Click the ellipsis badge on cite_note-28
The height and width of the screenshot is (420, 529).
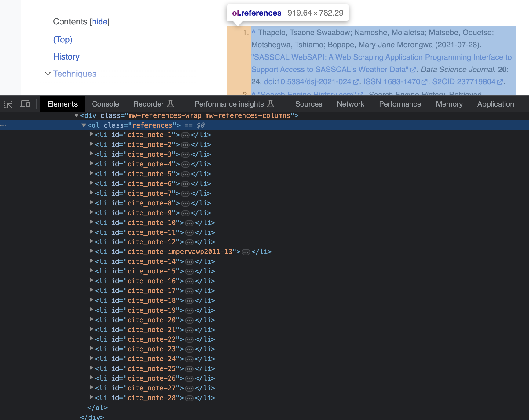click(189, 398)
